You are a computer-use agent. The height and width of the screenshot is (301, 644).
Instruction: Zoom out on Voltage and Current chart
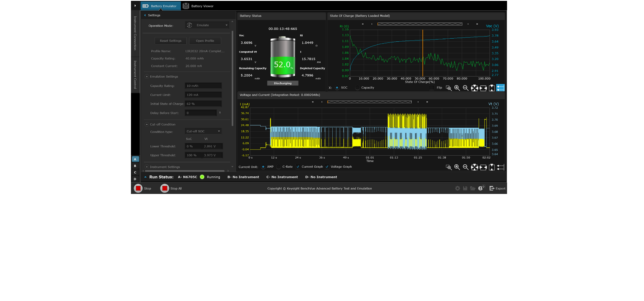click(465, 167)
